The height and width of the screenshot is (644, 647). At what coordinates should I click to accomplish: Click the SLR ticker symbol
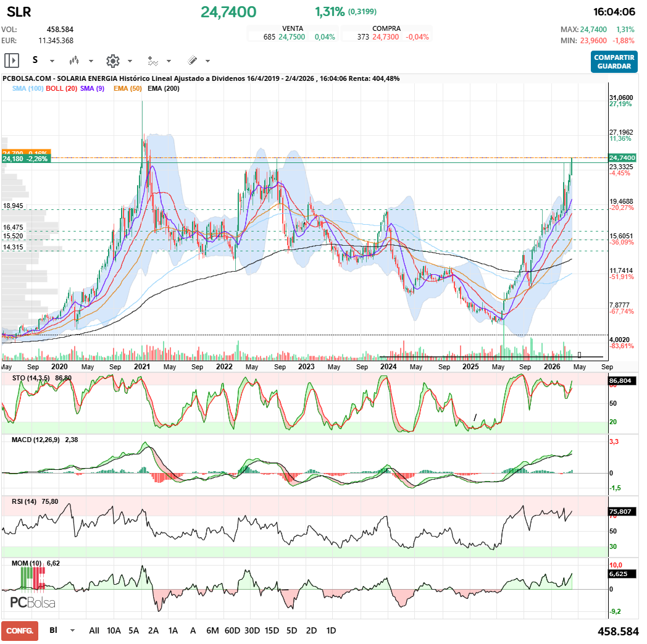[19, 12]
